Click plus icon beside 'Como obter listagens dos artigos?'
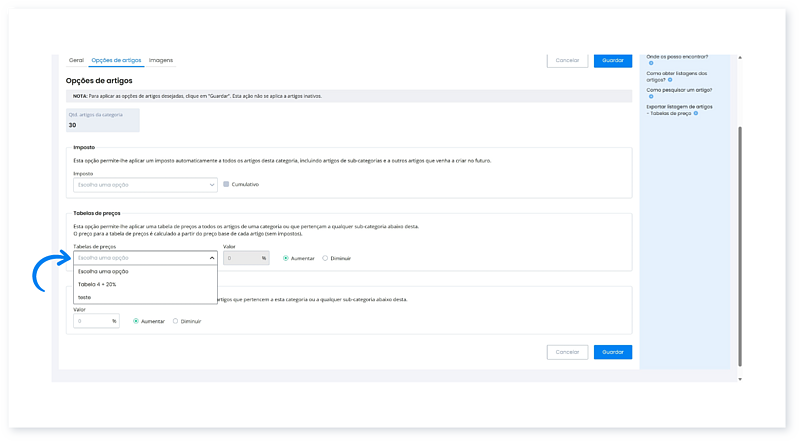Image resolution: width=800 pixels, height=442 pixels. [x=670, y=79]
